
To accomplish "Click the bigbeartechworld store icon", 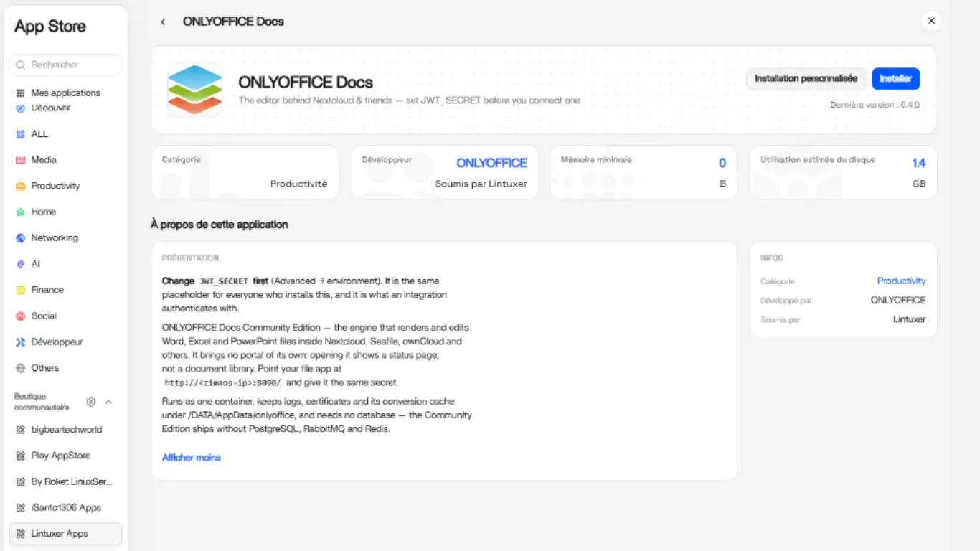I will click(20, 430).
